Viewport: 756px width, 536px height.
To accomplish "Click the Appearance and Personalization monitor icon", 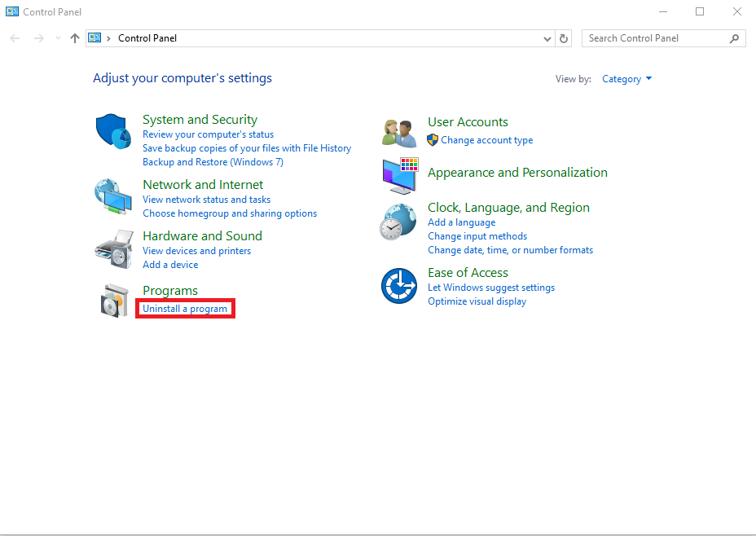I will pyautogui.click(x=400, y=175).
